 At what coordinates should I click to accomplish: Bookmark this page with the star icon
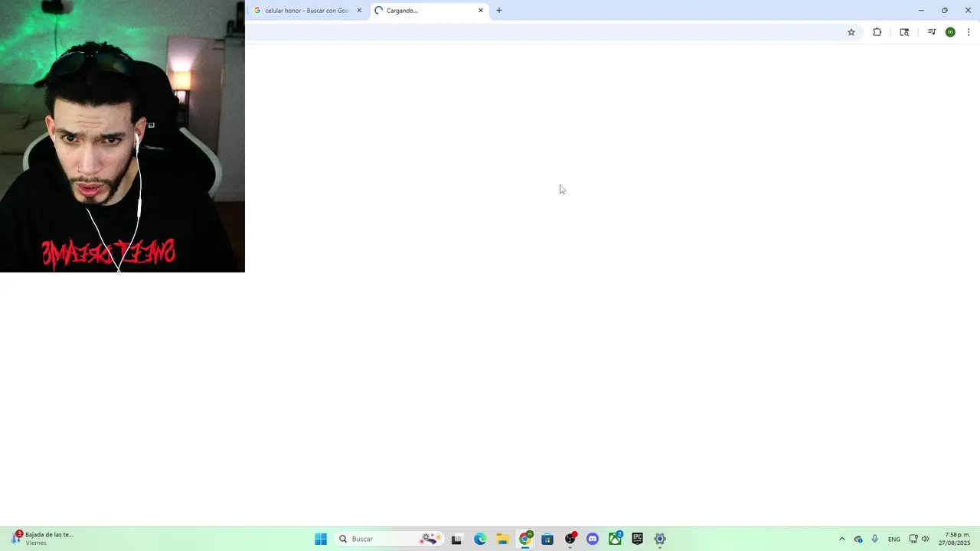click(851, 32)
